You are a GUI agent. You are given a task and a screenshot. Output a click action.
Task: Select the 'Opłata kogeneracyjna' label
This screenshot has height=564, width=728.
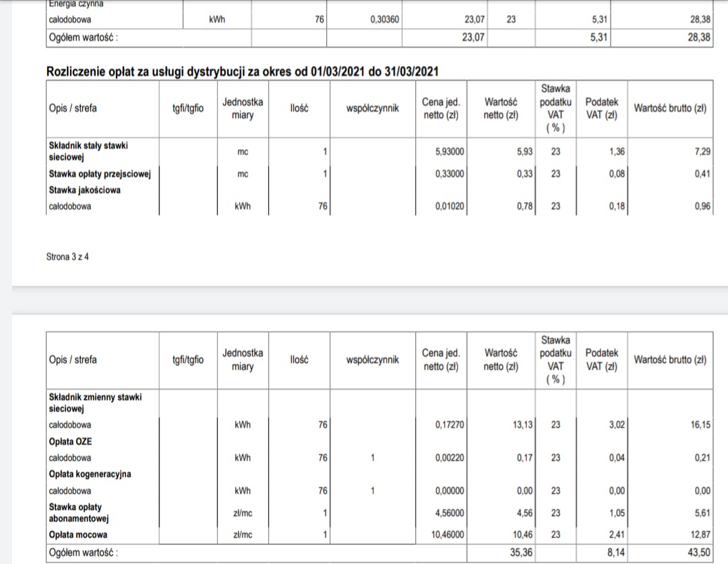tap(90, 474)
